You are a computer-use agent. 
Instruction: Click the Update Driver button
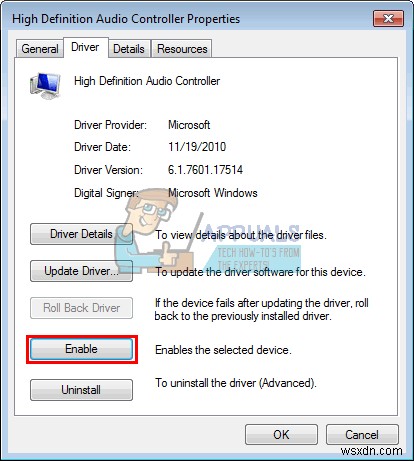point(81,271)
